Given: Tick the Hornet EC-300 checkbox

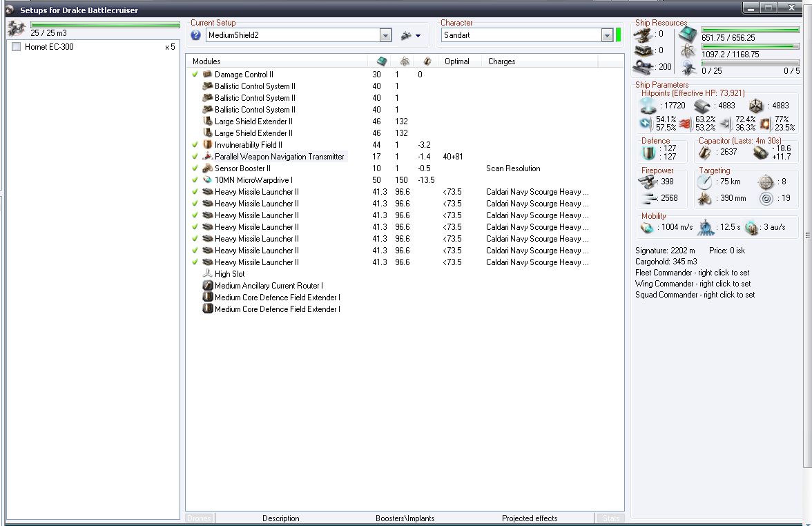Looking at the screenshot, I should coord(16,47).
